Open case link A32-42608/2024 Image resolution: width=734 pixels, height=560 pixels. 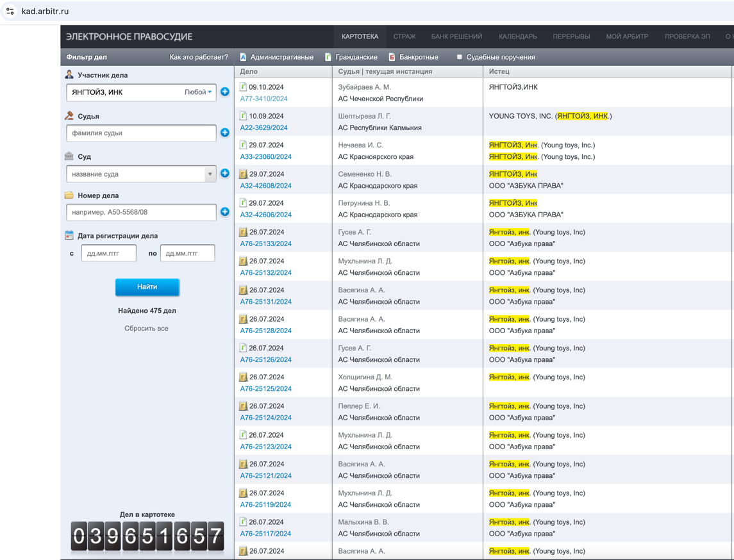pos(265,186)
